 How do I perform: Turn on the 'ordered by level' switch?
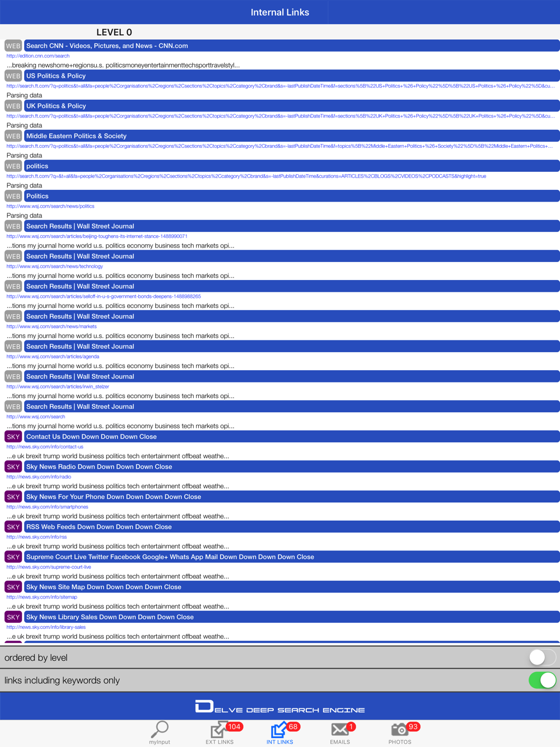click(542, 657)
